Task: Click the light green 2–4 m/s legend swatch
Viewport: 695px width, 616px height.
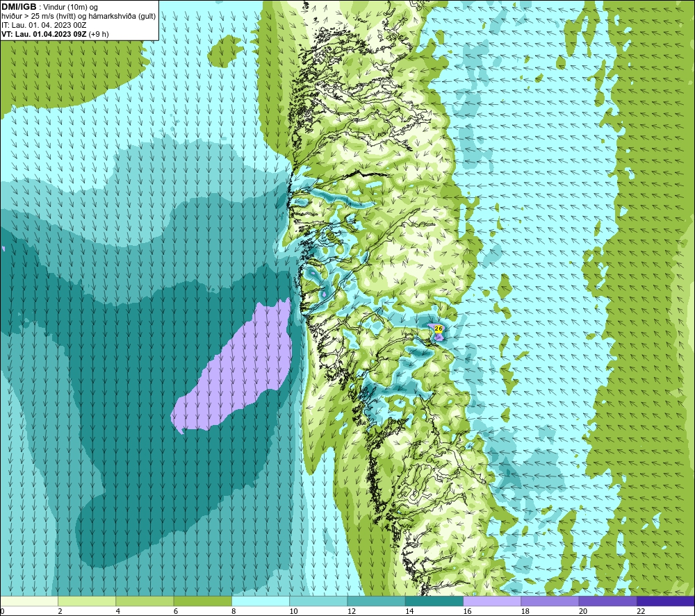Action: 87,601
